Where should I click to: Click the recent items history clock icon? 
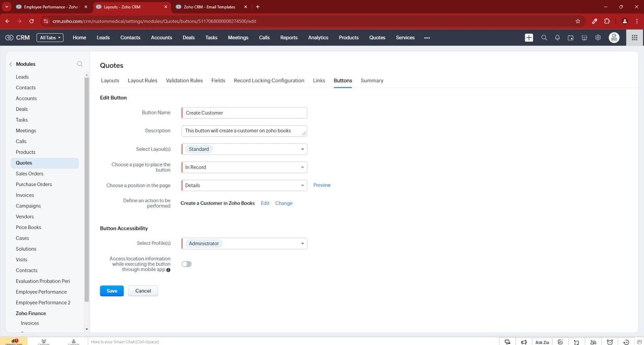click(626, 342)
